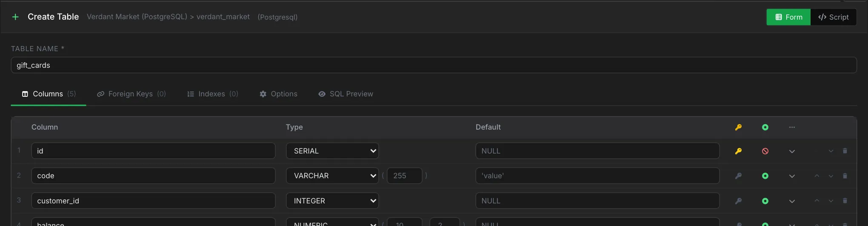The height and width of the screenshot is (226, 868).
Task: Edit the customer_id column name field
Action: pyautogui.click(x=153, y=201)
